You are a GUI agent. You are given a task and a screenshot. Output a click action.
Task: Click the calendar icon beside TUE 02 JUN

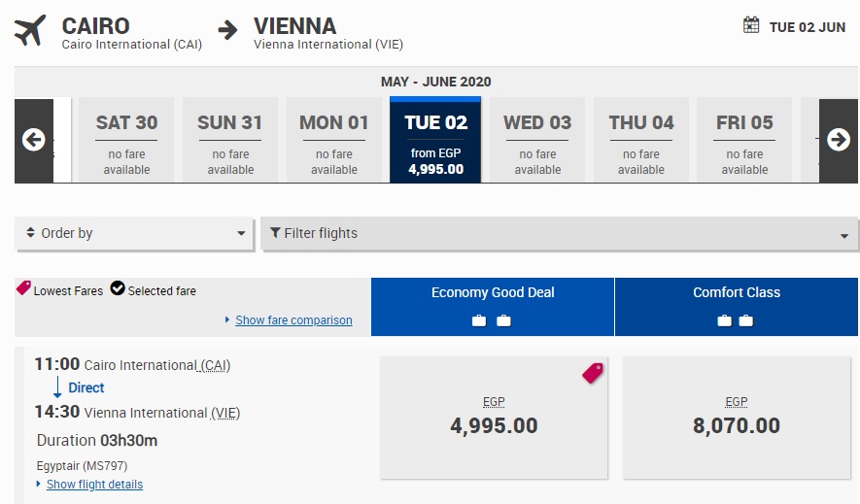click(751, 26)
